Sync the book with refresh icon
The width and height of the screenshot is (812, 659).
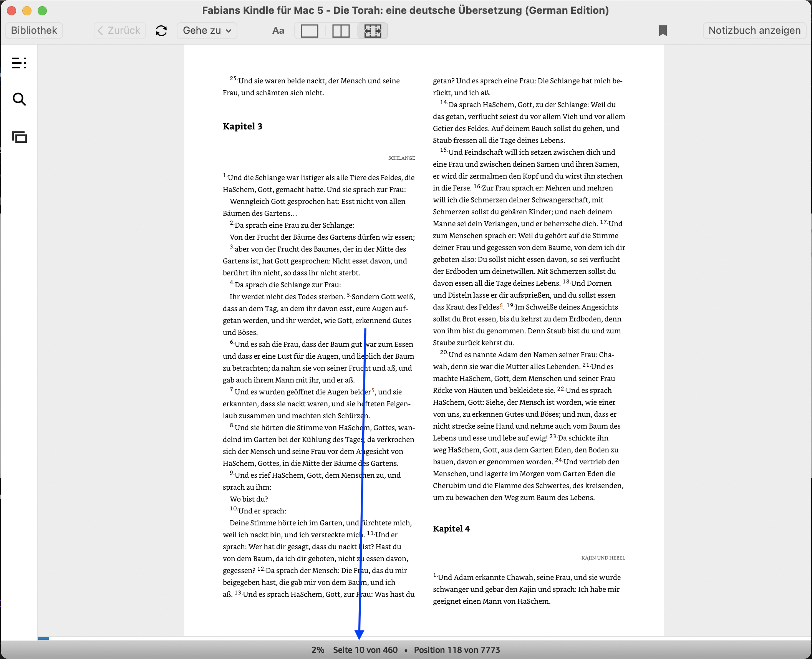(161, 31)
